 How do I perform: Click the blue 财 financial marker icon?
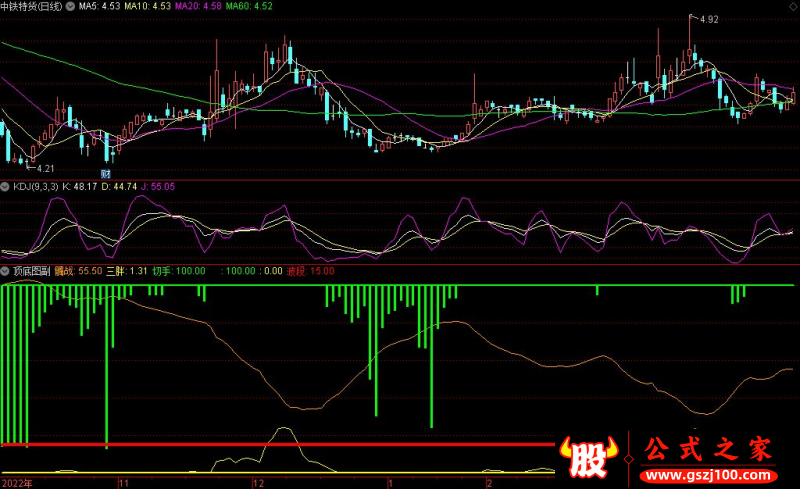coord(105,172)
